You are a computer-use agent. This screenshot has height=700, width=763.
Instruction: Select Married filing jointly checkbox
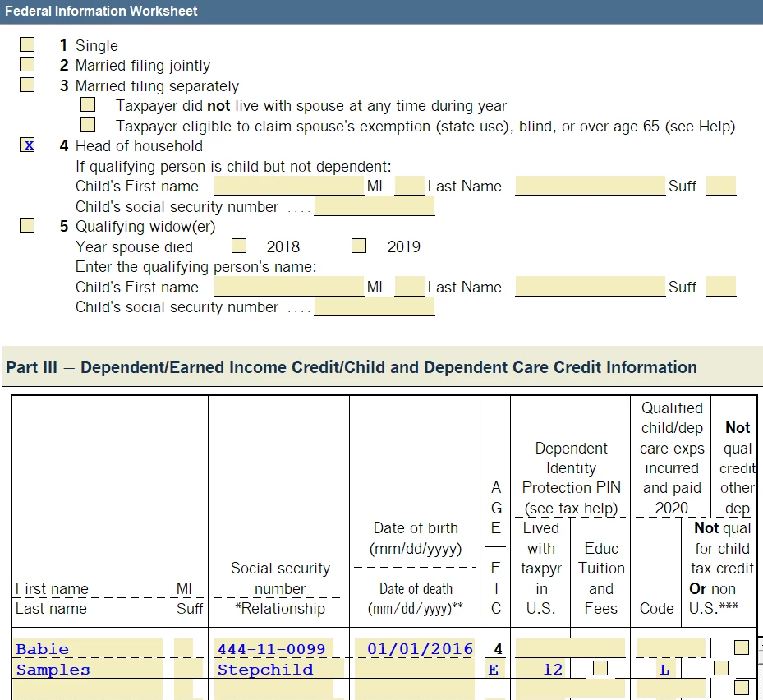pos(27,64)
